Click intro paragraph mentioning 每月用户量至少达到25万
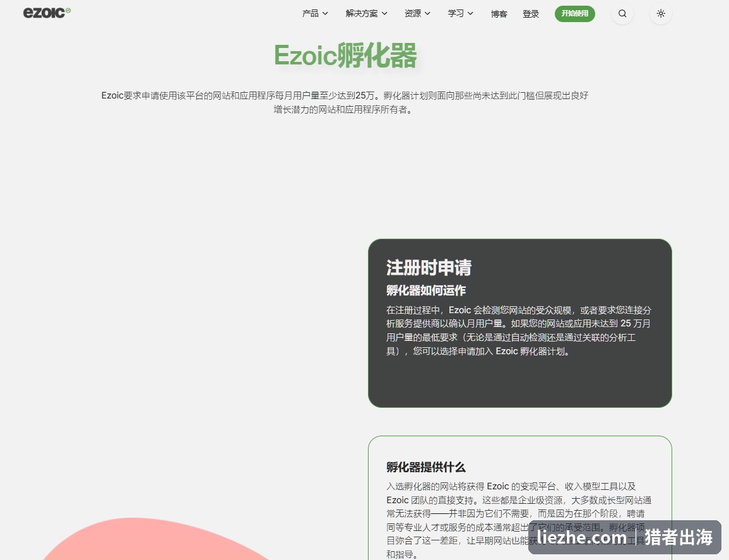This screenshot has width=729, height=560. (x=345, y=102)
